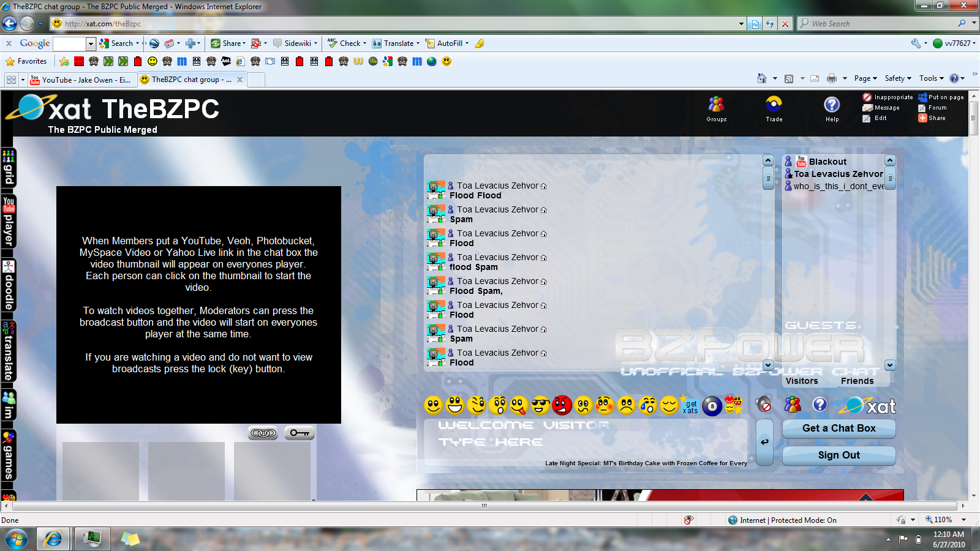The width and height of the screenshot is (980, 551).
Task: Open the doodle side tab
Action: [x=9, y=285]
